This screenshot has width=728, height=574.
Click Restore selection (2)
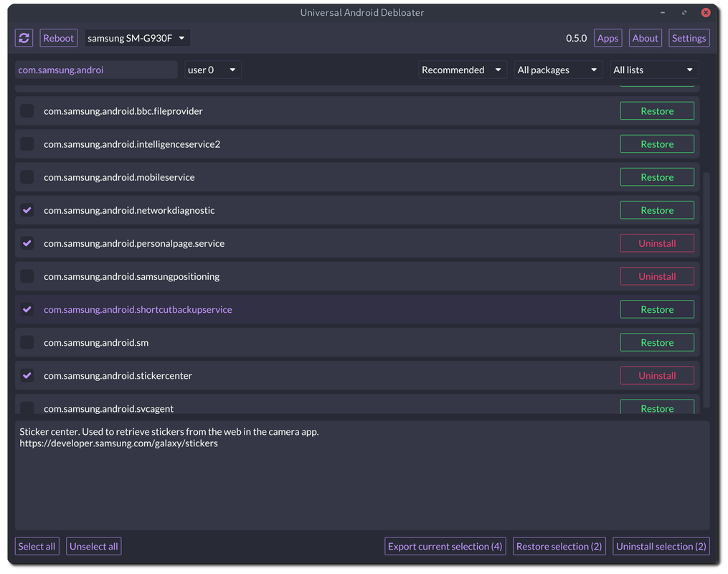(559, 546)
